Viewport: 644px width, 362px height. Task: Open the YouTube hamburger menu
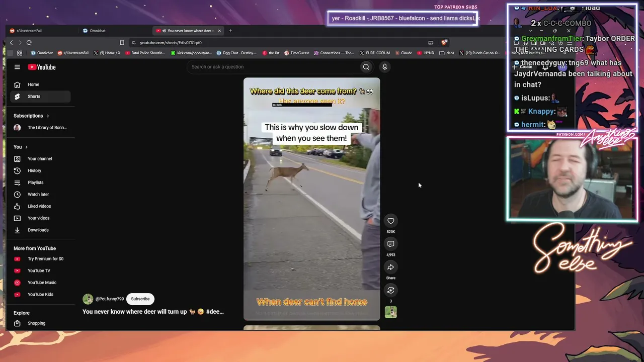click(x=17, y=67)
